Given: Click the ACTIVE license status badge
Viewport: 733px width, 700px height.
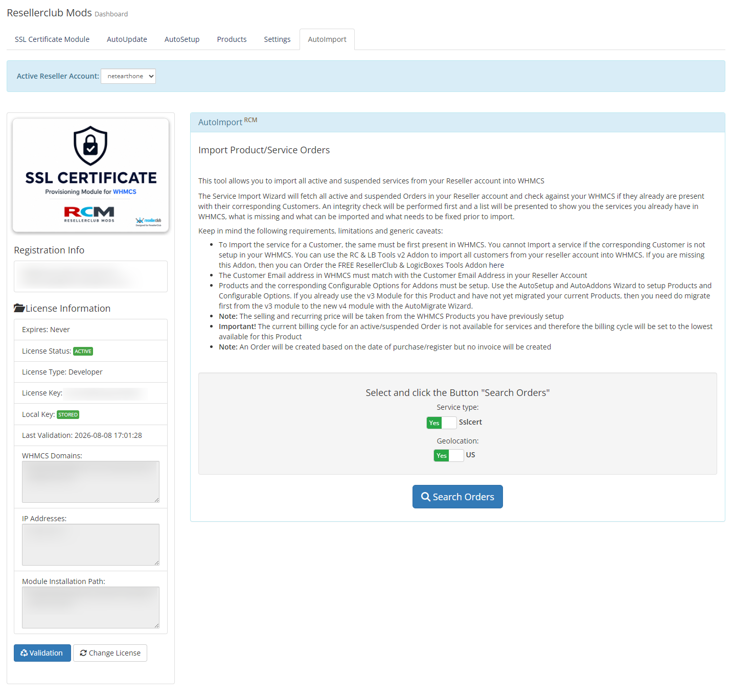Looking at the screenshot, I should coord(83,351).
